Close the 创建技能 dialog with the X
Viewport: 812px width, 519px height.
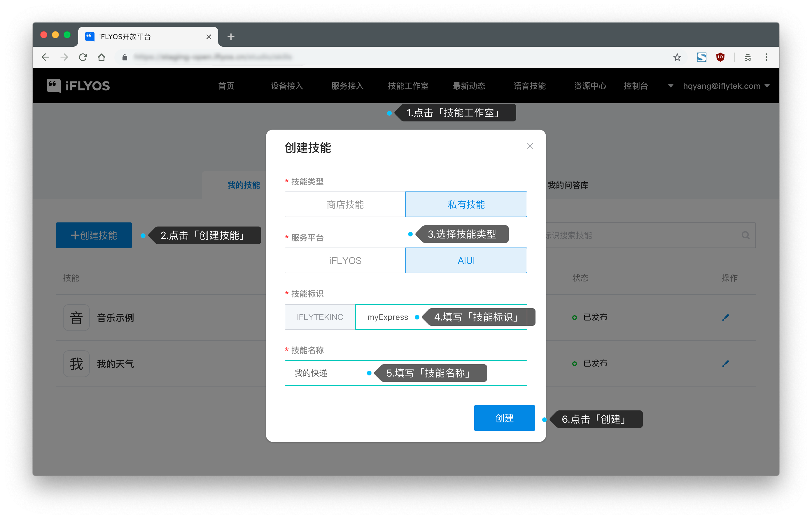click(530, 146)
